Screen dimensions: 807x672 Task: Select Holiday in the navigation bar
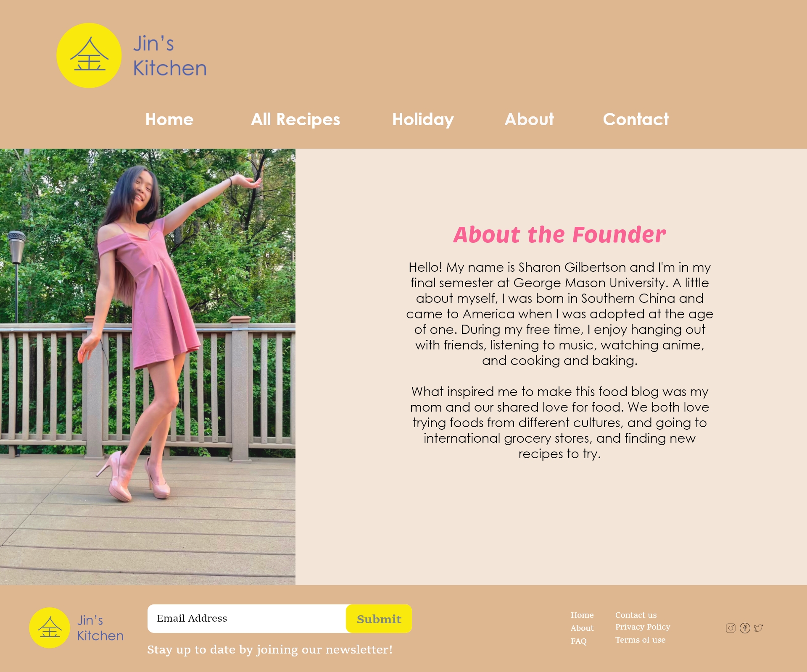pos(423,119)
